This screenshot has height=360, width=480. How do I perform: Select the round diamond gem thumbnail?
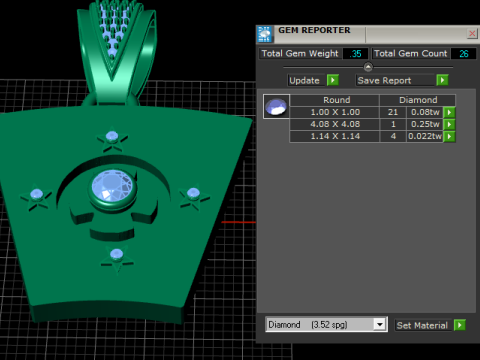pos(276,107)
